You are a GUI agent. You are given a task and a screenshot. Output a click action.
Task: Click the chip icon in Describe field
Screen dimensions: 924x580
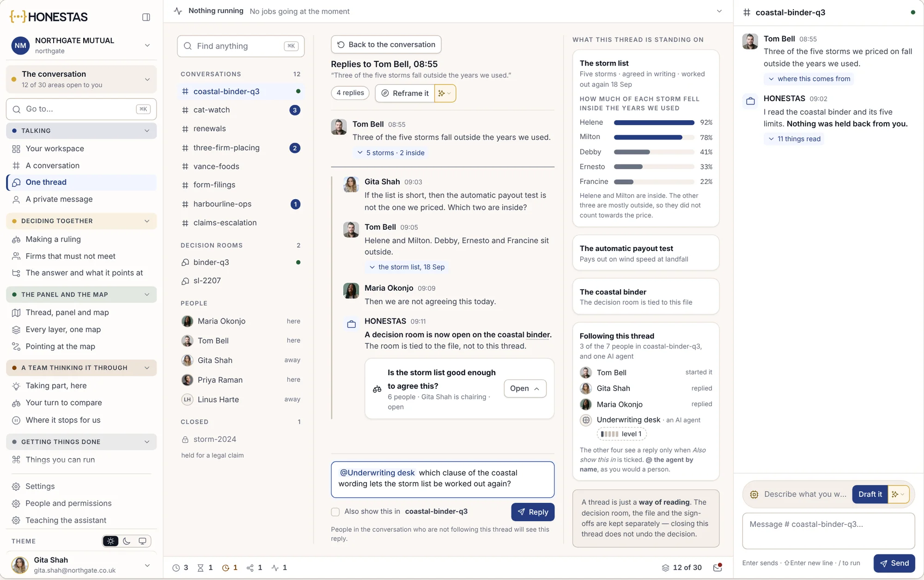pos(754,494)
